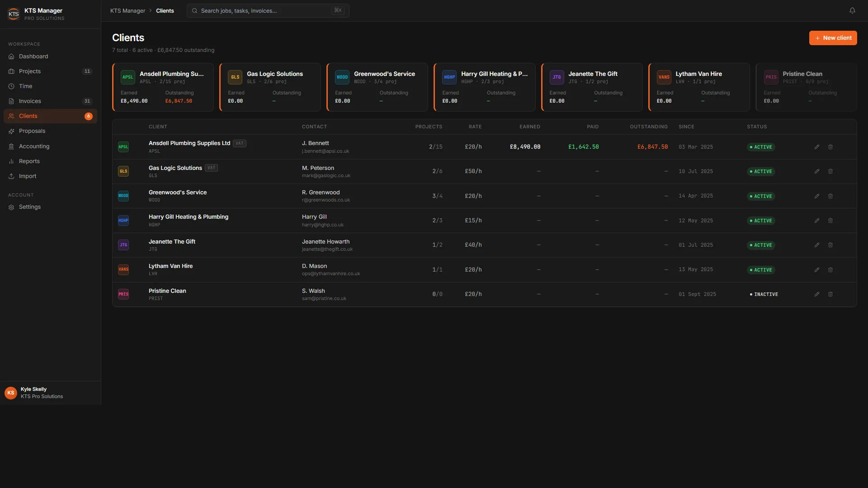Click the notifications bell icon
868x488 pixels.
click(852, 10)
